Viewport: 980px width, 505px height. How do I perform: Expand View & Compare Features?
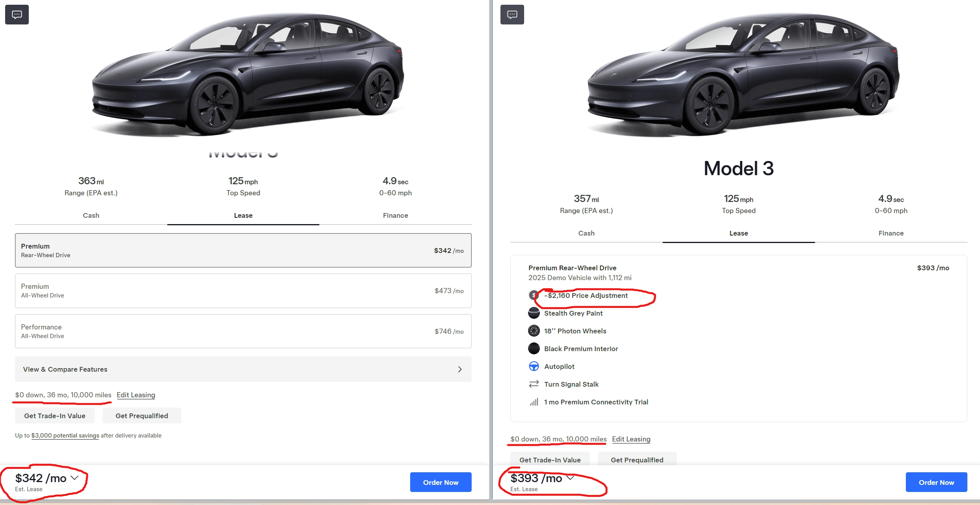click(243, 369)
